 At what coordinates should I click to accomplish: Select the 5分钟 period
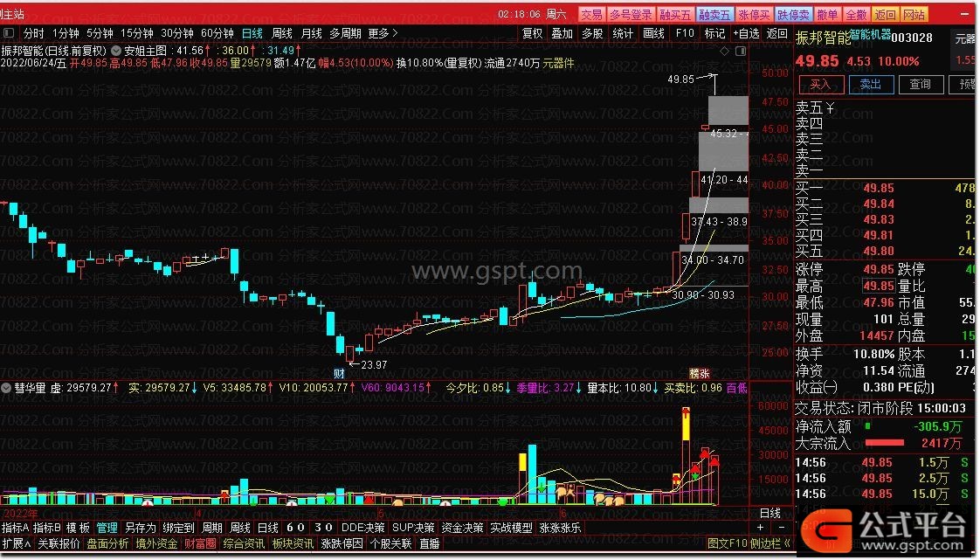click(x=100, y=33)
